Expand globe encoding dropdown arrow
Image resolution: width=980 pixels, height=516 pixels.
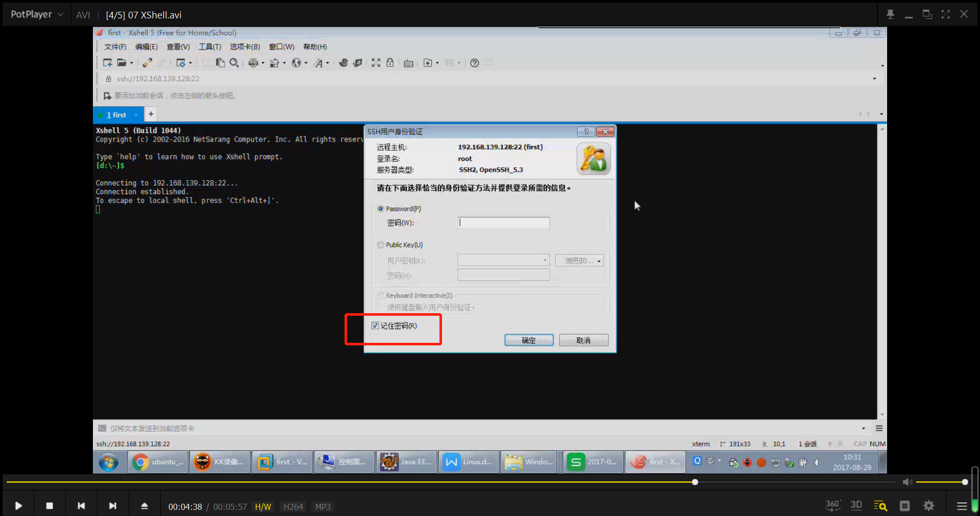pos(306,63)
